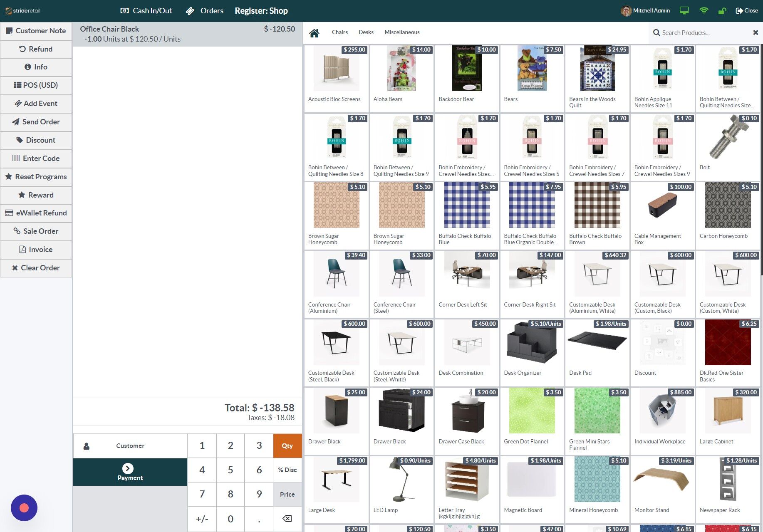Add Desk Organizer product
763x532 pixels.
click(532, 353)
